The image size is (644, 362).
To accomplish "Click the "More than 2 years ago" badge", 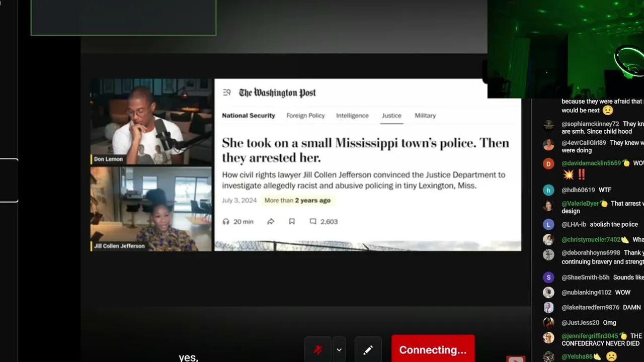I will point(297,200).
